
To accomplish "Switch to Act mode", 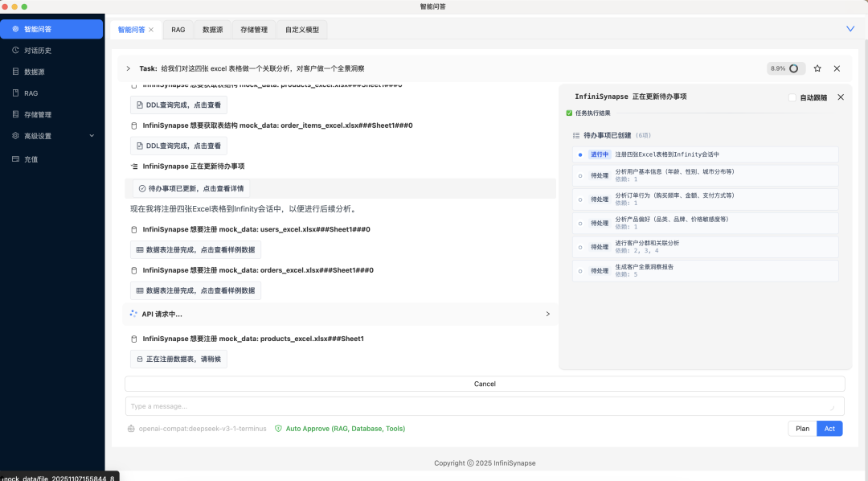I will [829, 429].
